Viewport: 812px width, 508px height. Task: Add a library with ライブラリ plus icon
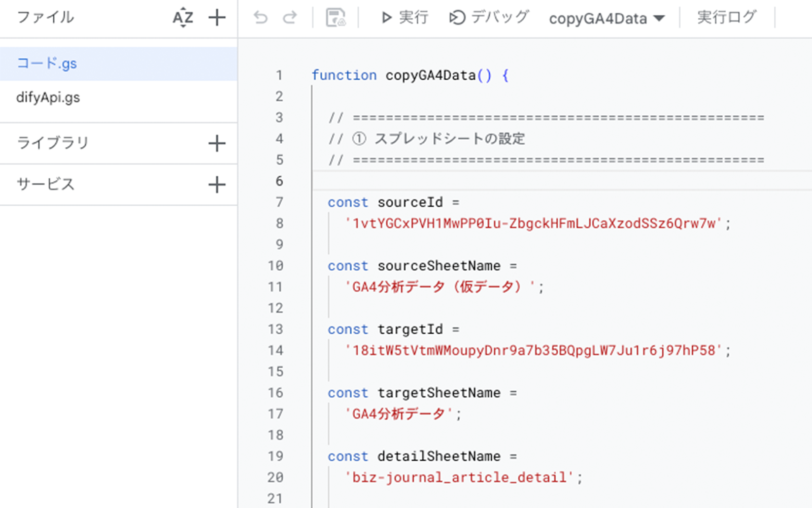coord(217,143)
